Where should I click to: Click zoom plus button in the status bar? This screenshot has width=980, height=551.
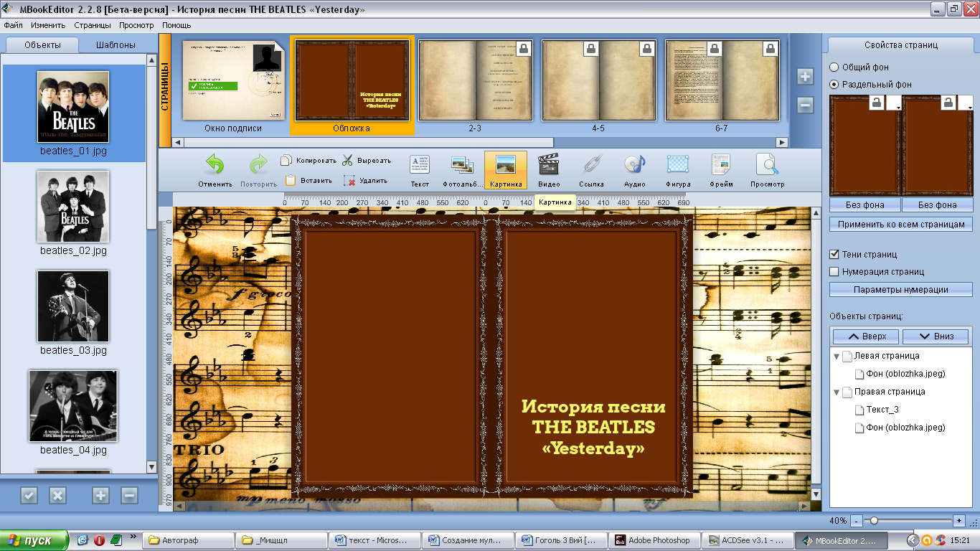coord(959,520)
